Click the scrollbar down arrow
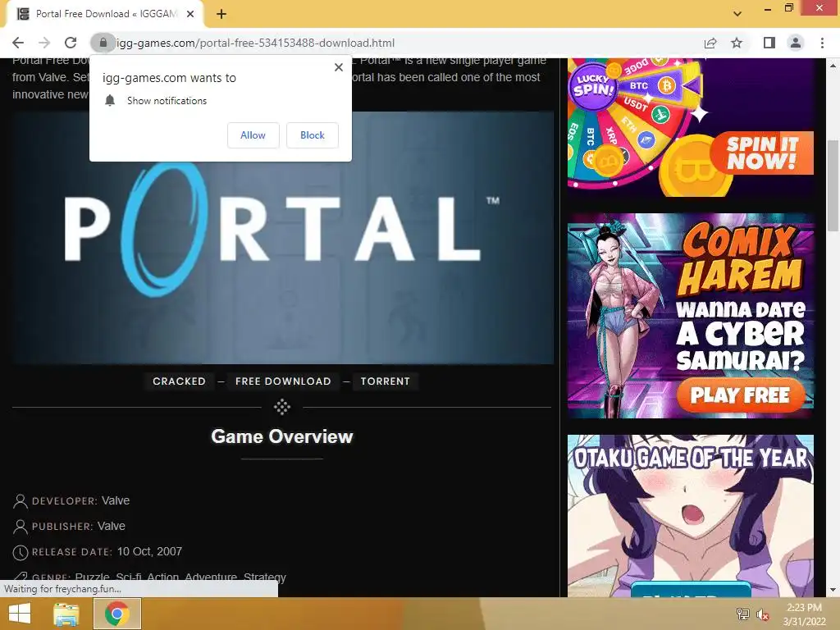Viewport: 840px width, 630px height. tap(833, 590)
